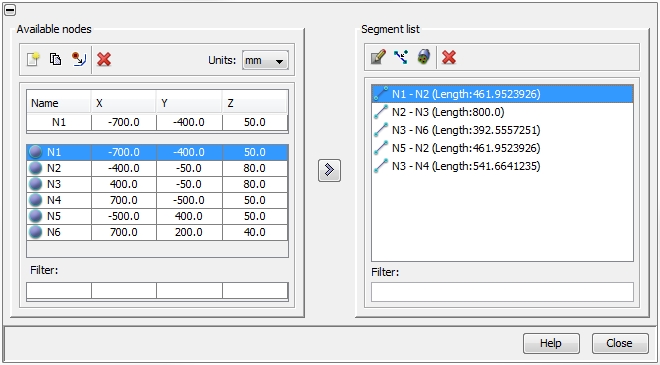This screenshot has width=660, height=365.
Task: Click the Name column header
Action: pos(59,103)
